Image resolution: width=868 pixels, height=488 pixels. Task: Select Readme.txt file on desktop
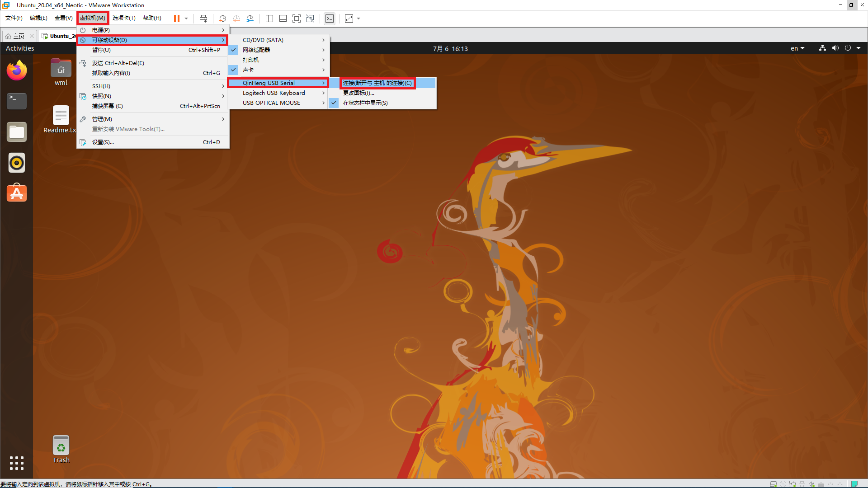(61, 120)
